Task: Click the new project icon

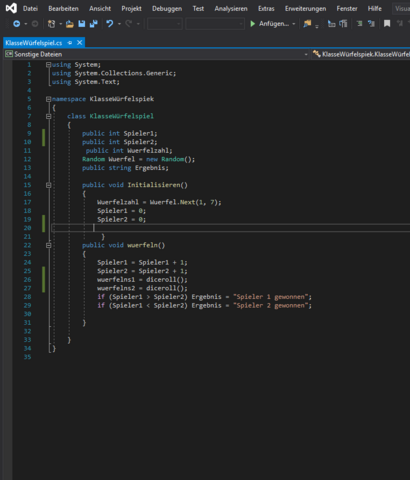Action: (51, 24)
